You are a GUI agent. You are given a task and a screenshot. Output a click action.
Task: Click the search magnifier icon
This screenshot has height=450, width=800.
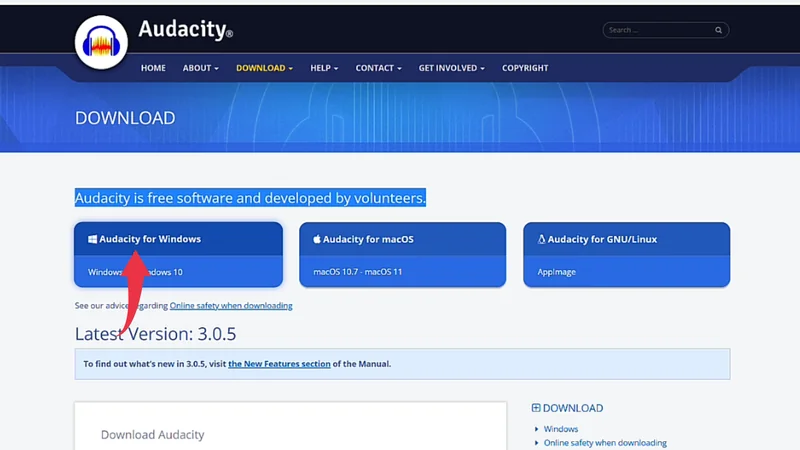pyautogui.click(x=718, y=30)
